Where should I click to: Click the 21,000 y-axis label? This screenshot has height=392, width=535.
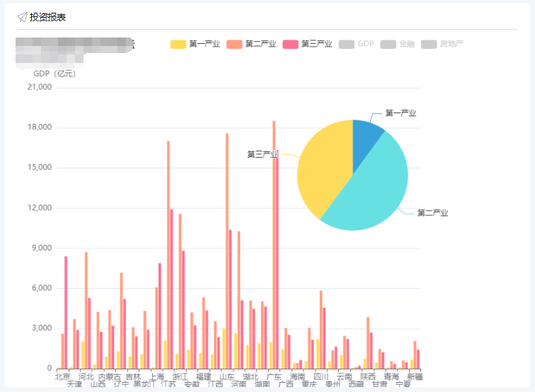[x=39, y=88]
